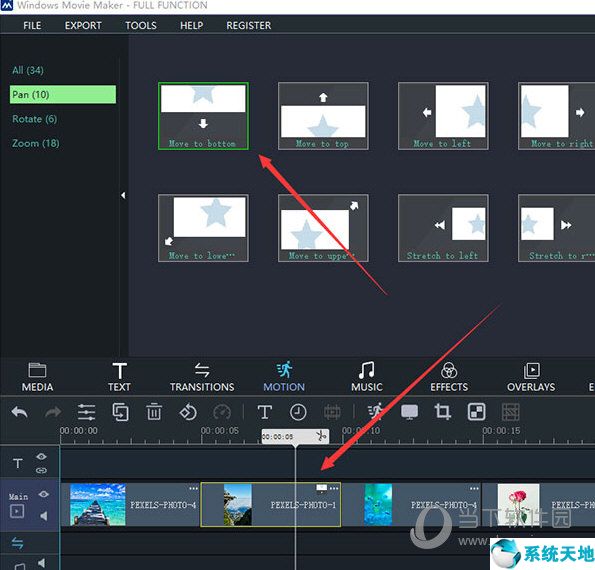
Task: Choose the Move to bottom motion
Action: (x=203, y=116)
